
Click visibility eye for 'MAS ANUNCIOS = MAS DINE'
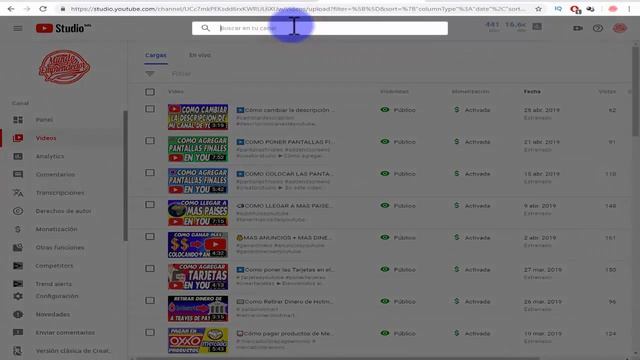(384, 238)
